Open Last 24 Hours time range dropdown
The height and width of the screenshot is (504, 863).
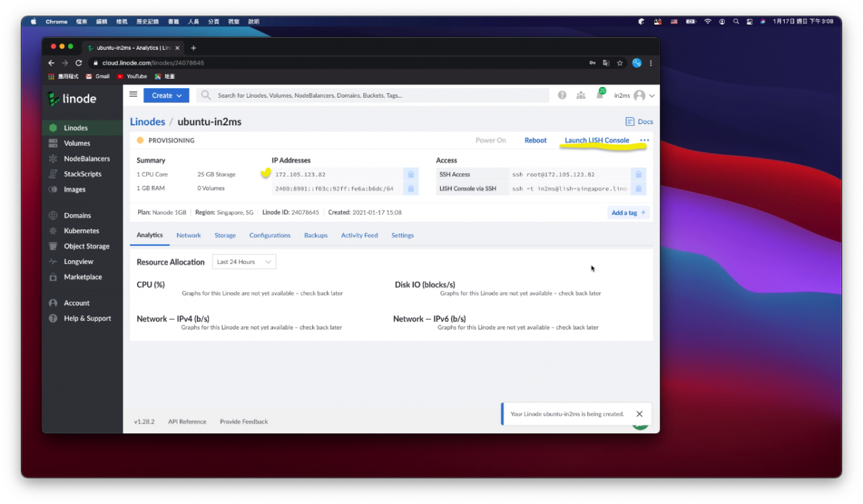pos(244,262)
